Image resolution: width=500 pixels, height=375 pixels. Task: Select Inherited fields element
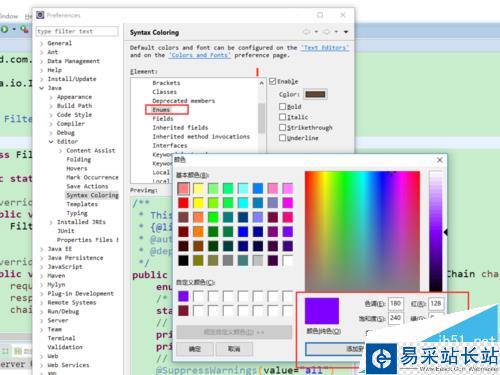click(x=180, y=128)
